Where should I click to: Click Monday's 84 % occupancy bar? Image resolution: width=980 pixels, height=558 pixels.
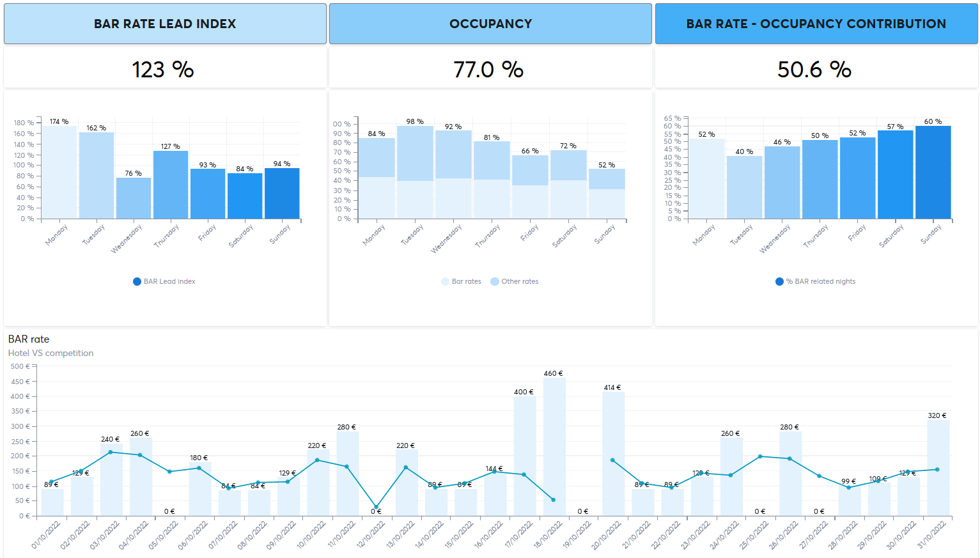point(377,178)
